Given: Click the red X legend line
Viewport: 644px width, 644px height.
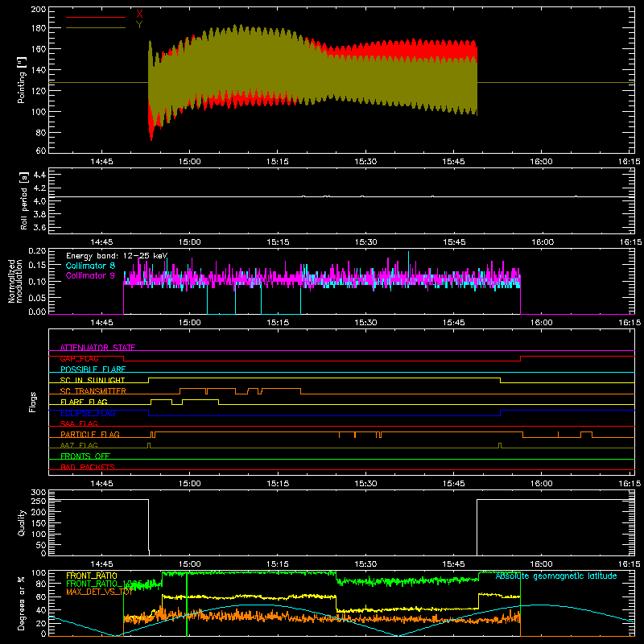Looking at the screenshot, I should pos(96,17).
